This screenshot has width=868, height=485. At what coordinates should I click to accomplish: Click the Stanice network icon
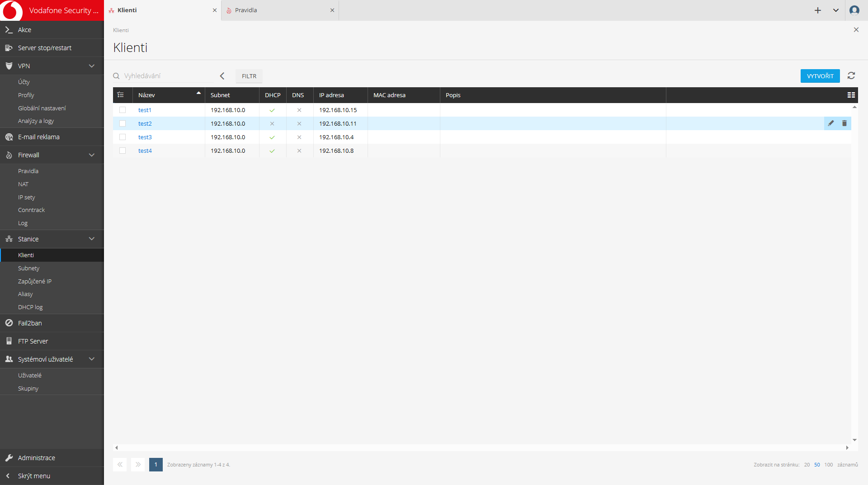9,239
